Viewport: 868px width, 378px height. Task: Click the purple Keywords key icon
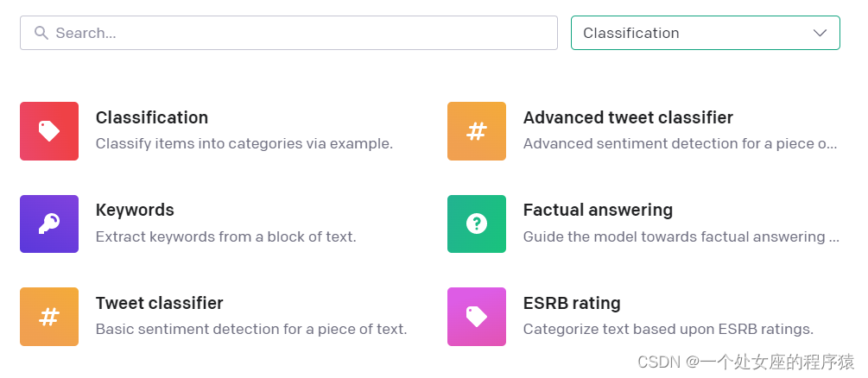click(49, 224)
